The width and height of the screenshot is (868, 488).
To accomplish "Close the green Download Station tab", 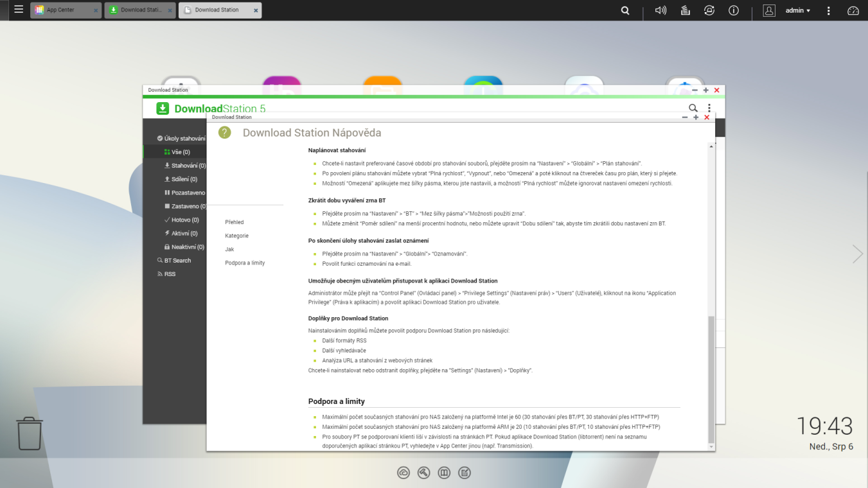I will click(170, 10).
